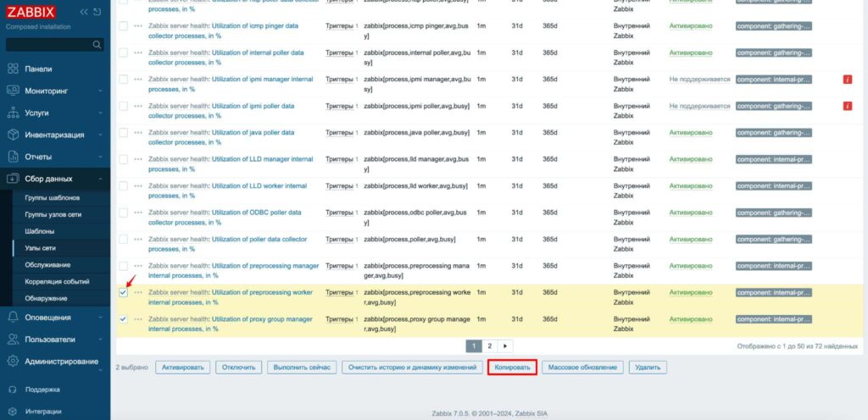Collapse sidebar with double-arrow icon

(84, 12)
